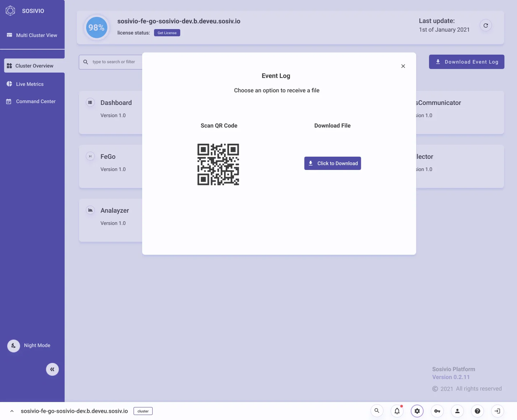The image size is (517, 420).
Task: Close the Event Log dialog
Action: pos(403,66)
